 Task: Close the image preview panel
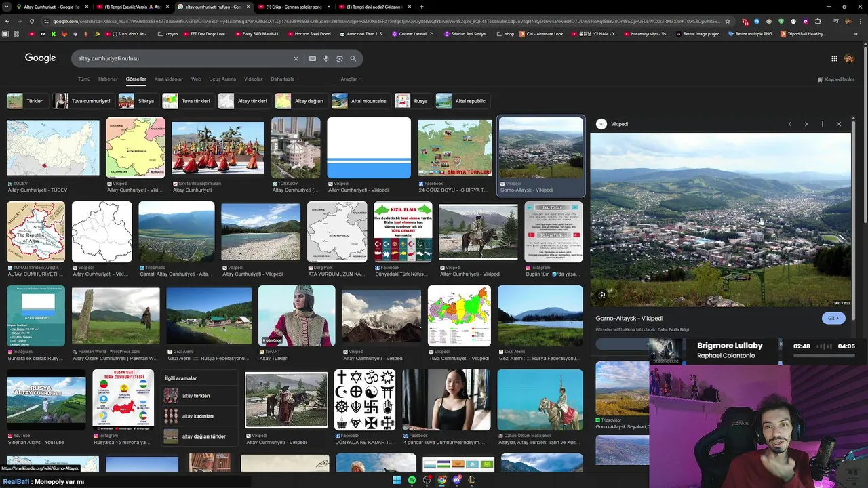point(839,124)
